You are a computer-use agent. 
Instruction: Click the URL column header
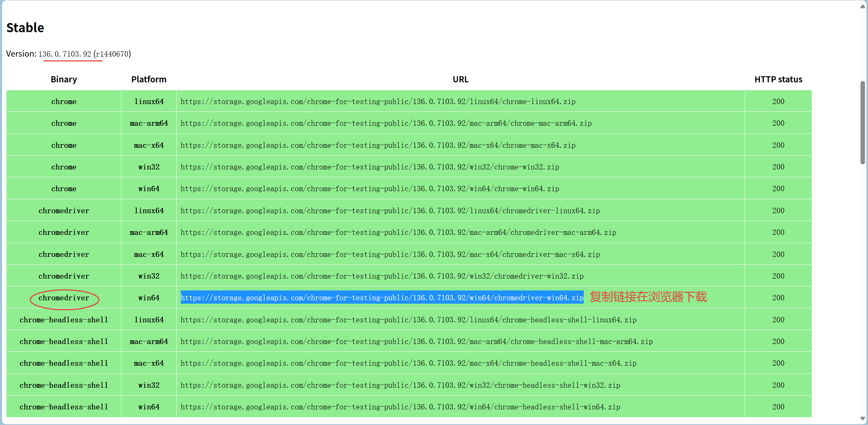coord(460,79)
